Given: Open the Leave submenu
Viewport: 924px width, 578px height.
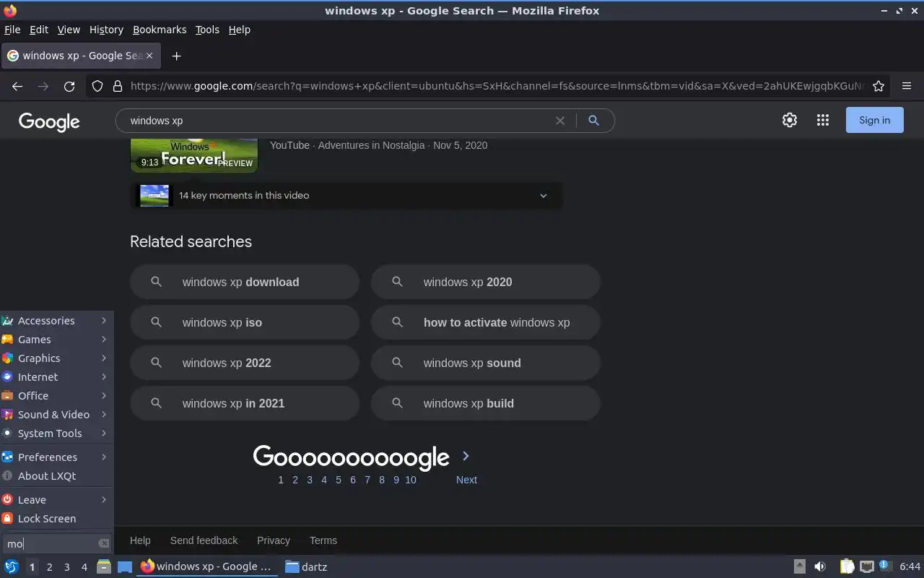Looking at the screenshot, I should coord(57,500).
